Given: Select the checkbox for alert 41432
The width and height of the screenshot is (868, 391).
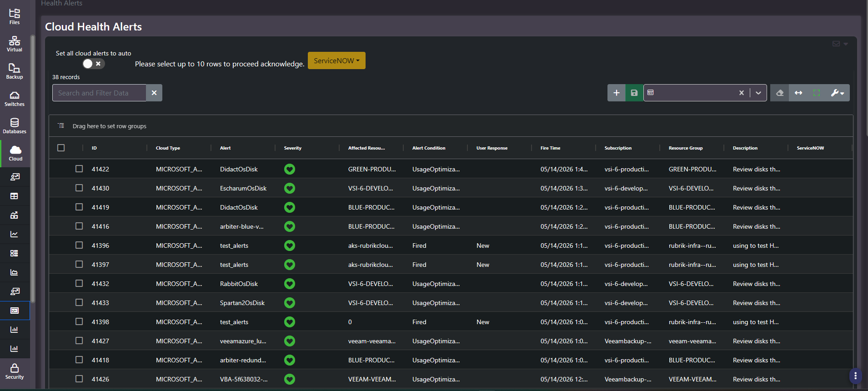Looking at the screenshot, I should 79,283.
